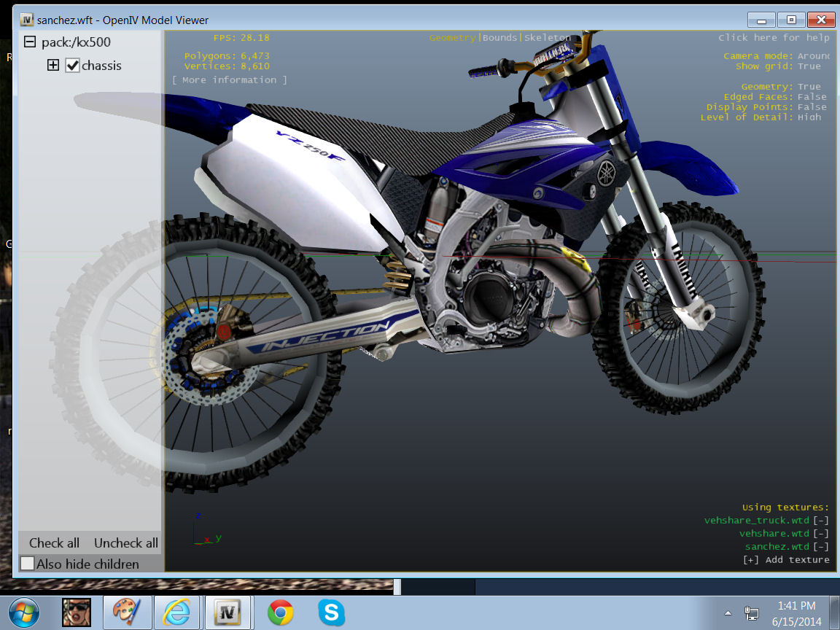Image resolution: width=840 pixels, height=630 pixels.
Task: Close the OpenIV Model Viewer window
Action: click(821, 20)
